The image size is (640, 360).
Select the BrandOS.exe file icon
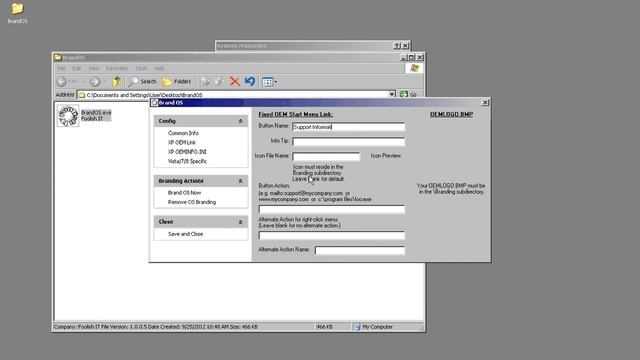68,116
